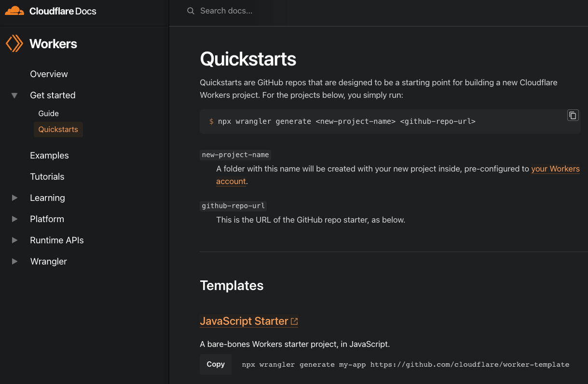Select Quickstarts in the sidebar
Image resolution: width=588 pixels, height=384 pixels.
[x=58, y=130]
